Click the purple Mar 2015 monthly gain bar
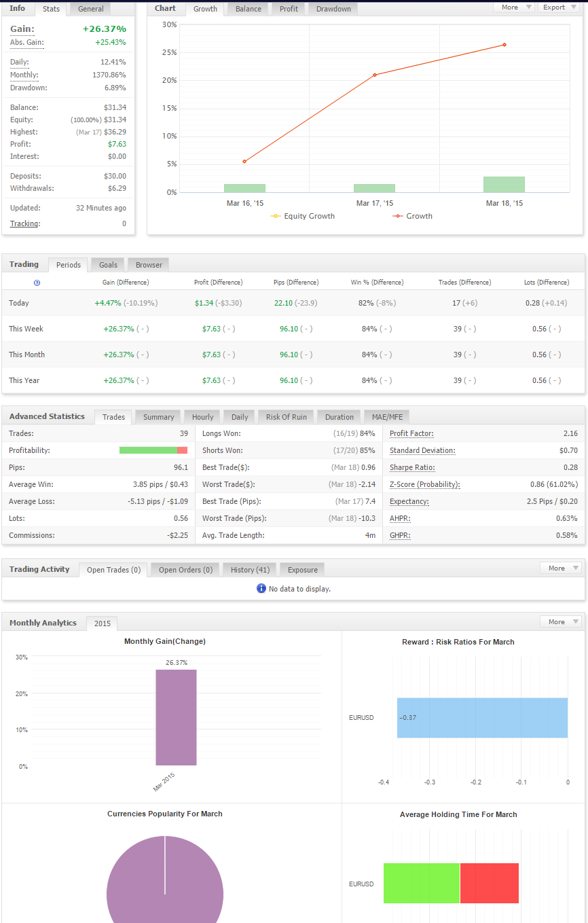588x923 pixels. pos(176,718)
